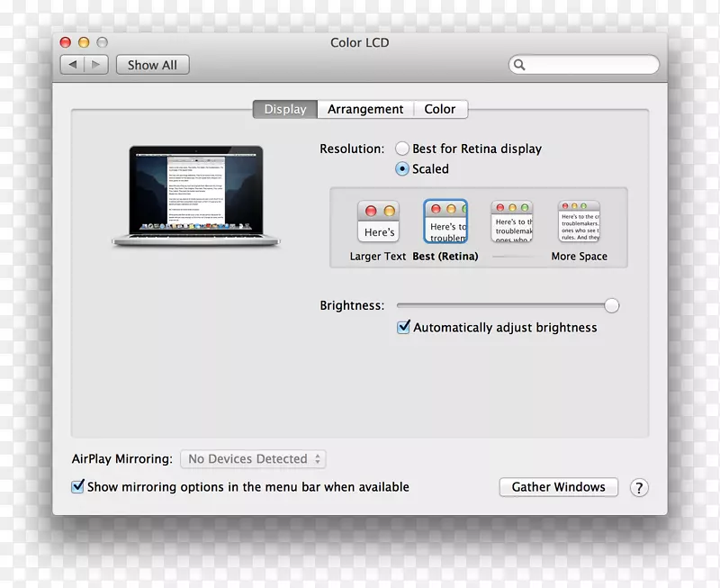
Task: Select the Best (Retina) resolution option
Action: 446,222
